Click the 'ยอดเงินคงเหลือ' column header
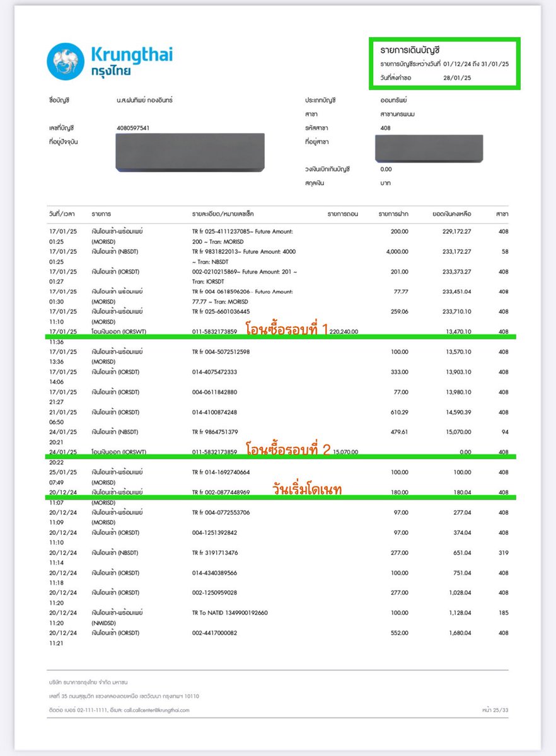The image size is (556, 756). click(x=453, y=214)
